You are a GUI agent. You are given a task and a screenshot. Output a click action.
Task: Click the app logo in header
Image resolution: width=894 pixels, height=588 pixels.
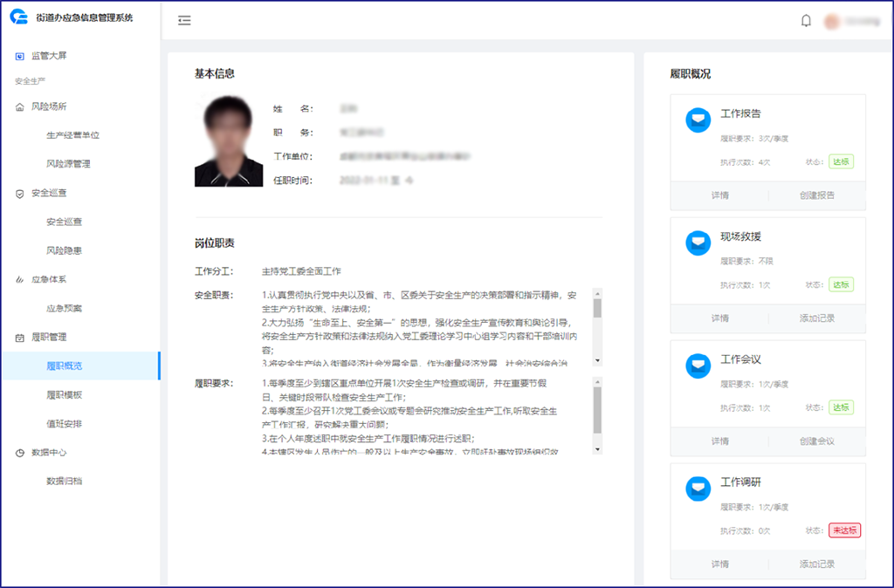coord(19,17)
